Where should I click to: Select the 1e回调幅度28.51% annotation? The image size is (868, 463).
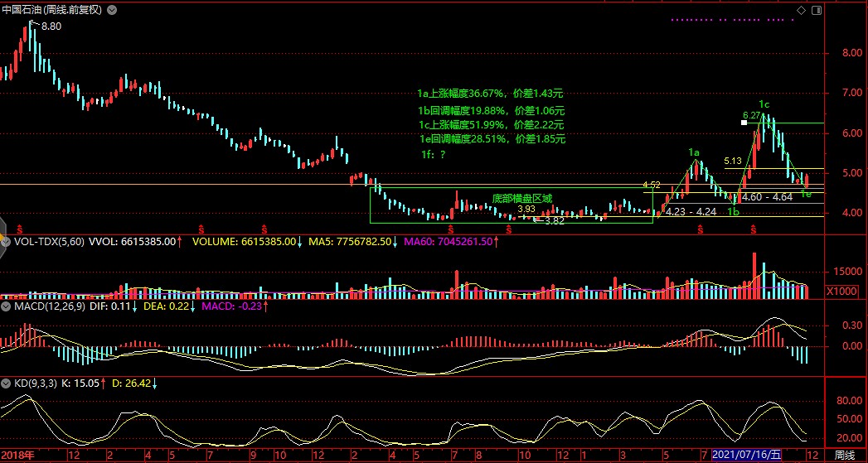492,140
